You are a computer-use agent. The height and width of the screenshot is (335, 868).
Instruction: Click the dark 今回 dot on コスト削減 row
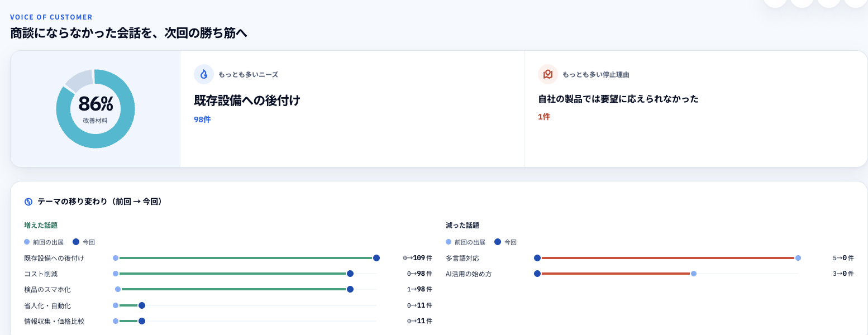[x=350, y=274]
